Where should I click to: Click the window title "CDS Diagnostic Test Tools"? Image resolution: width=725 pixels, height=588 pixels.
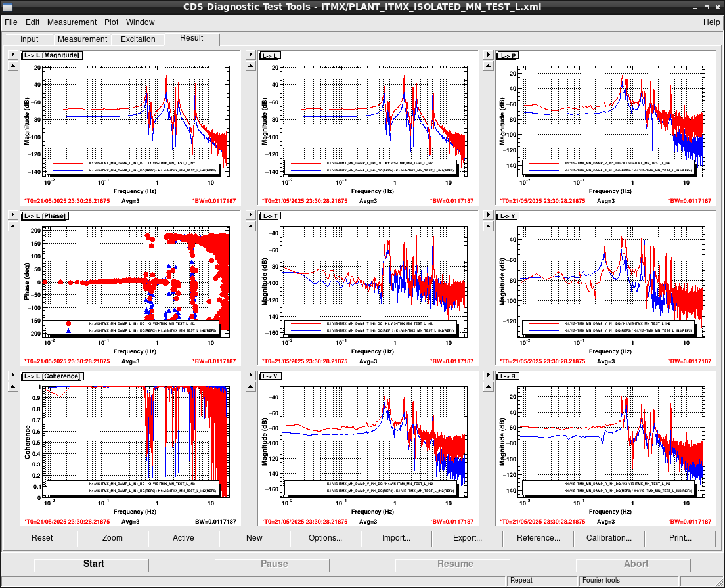tap(247, 7)
